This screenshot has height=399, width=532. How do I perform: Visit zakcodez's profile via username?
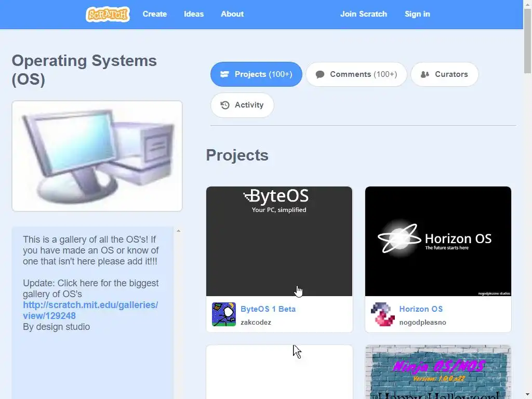(256, 322)
